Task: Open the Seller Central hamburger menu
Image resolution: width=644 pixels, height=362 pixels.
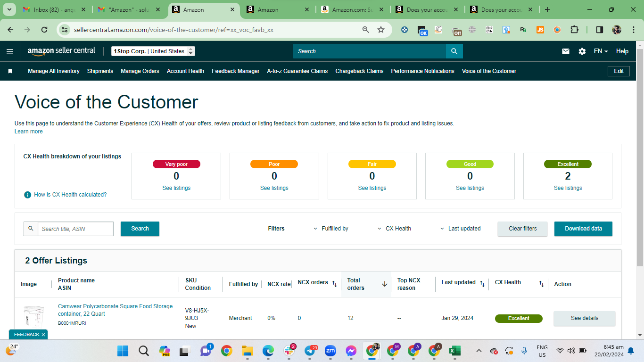Action: [x=10, y=51]
